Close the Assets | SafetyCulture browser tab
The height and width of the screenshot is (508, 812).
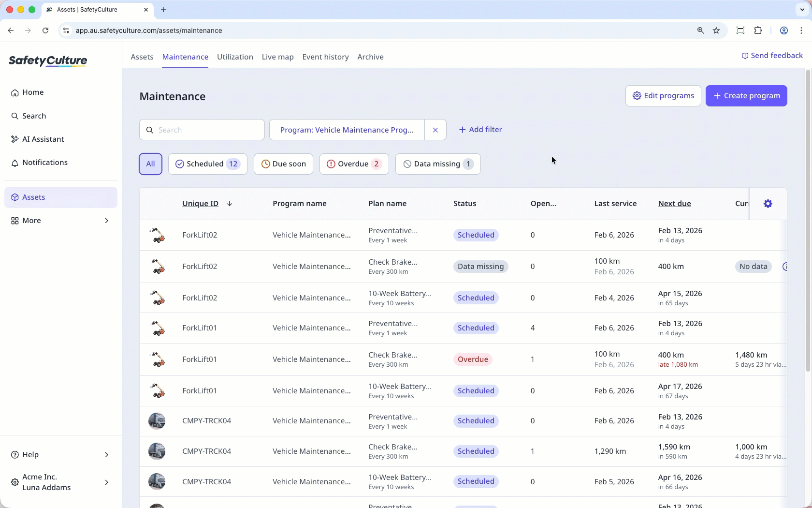tap(145, 10)
